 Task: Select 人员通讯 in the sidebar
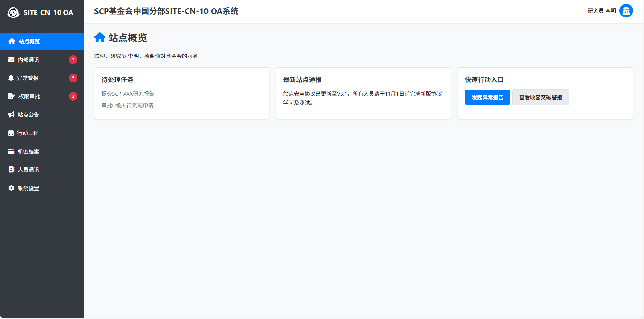click(29, 170)
